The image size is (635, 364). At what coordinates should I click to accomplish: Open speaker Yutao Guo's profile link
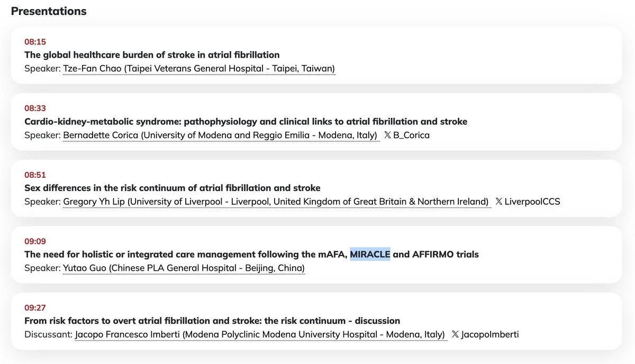click(184, 268)
